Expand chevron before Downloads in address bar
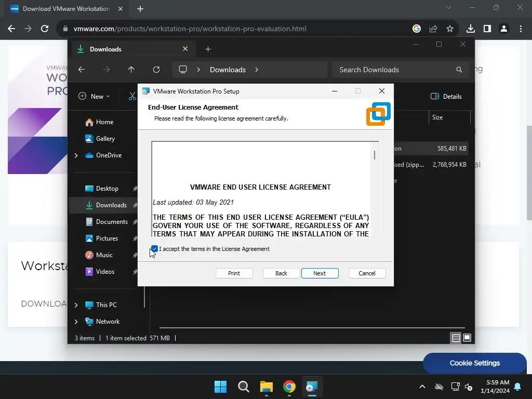 click(x=198, y=70)
